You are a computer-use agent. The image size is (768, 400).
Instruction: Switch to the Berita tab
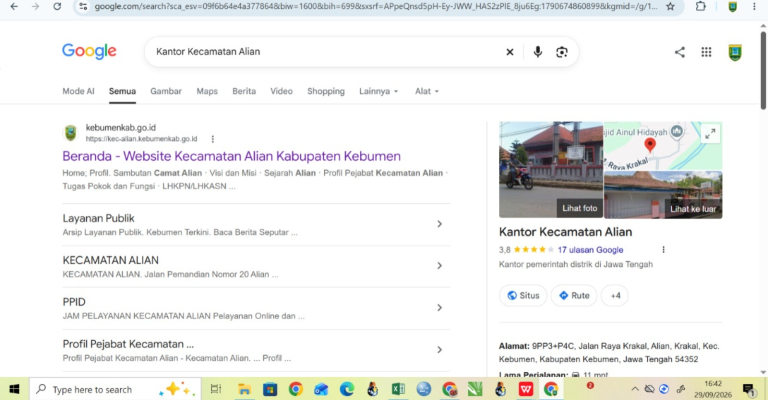244,91
